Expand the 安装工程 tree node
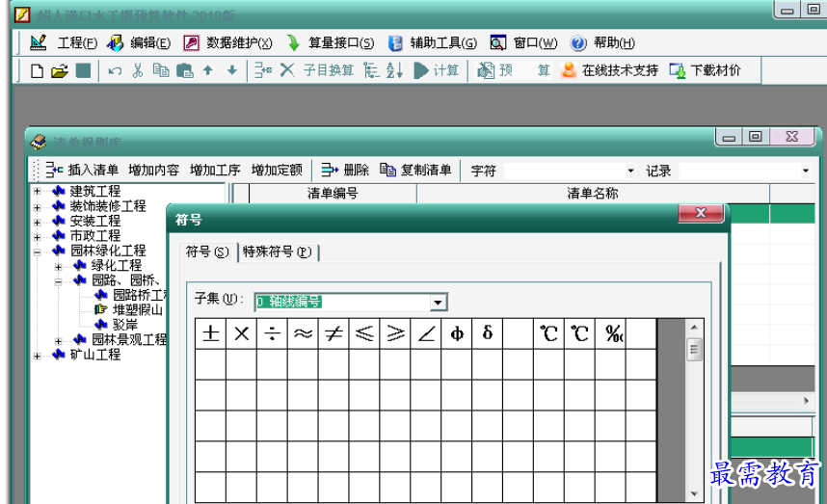The height and width of the screenshot is (504, 827). click(37, 222)
